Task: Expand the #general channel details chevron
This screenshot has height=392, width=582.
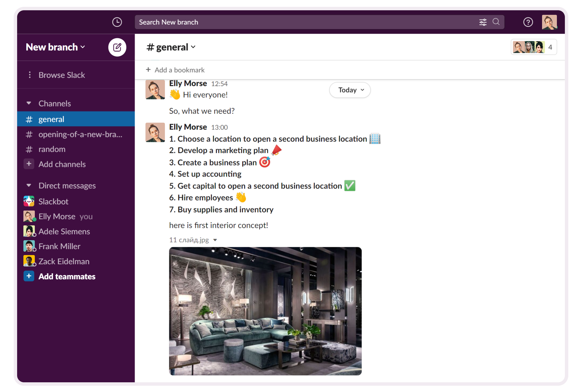Action: 193,47
